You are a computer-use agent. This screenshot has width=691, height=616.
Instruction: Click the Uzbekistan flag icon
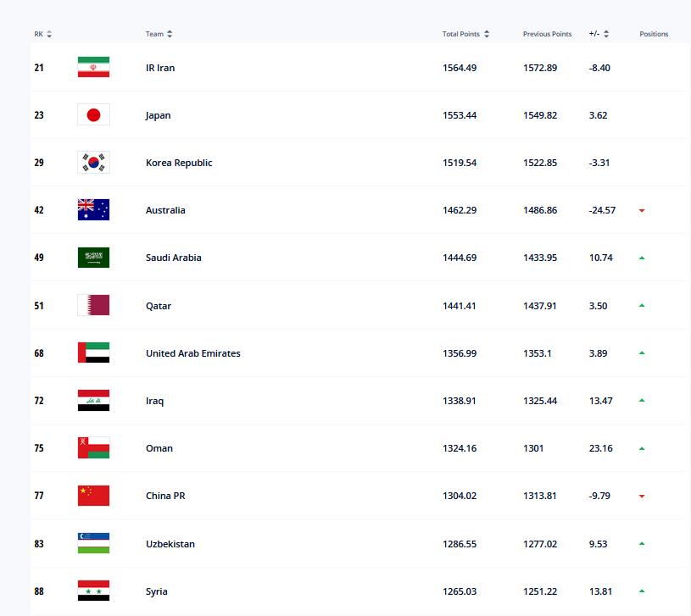click(93, 543)
